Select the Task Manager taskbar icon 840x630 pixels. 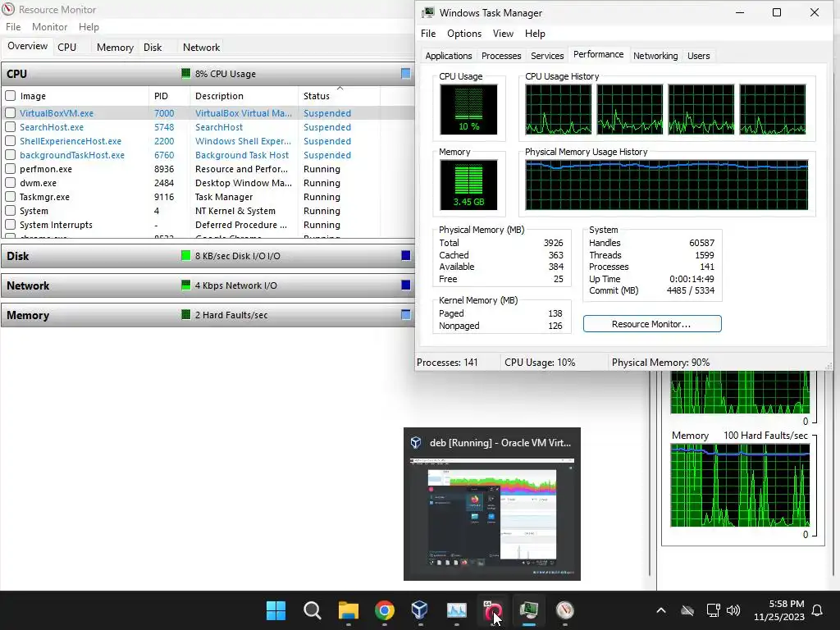tap(529, 610)
